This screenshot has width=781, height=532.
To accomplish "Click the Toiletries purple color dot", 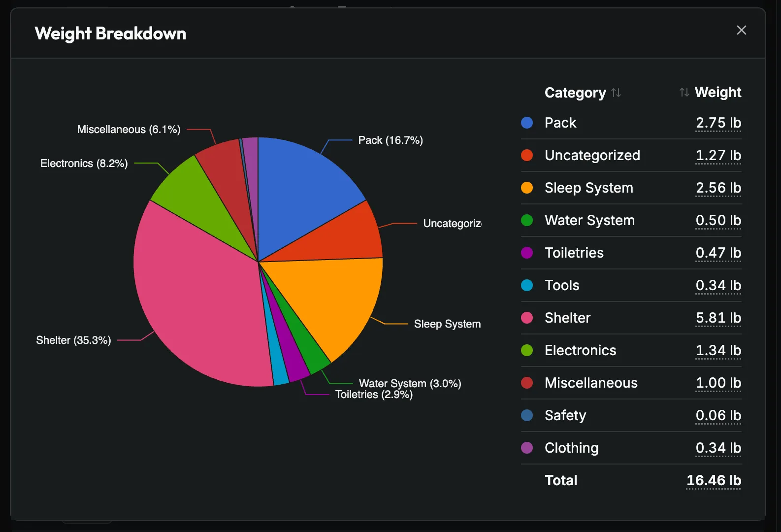I will 527,253.
